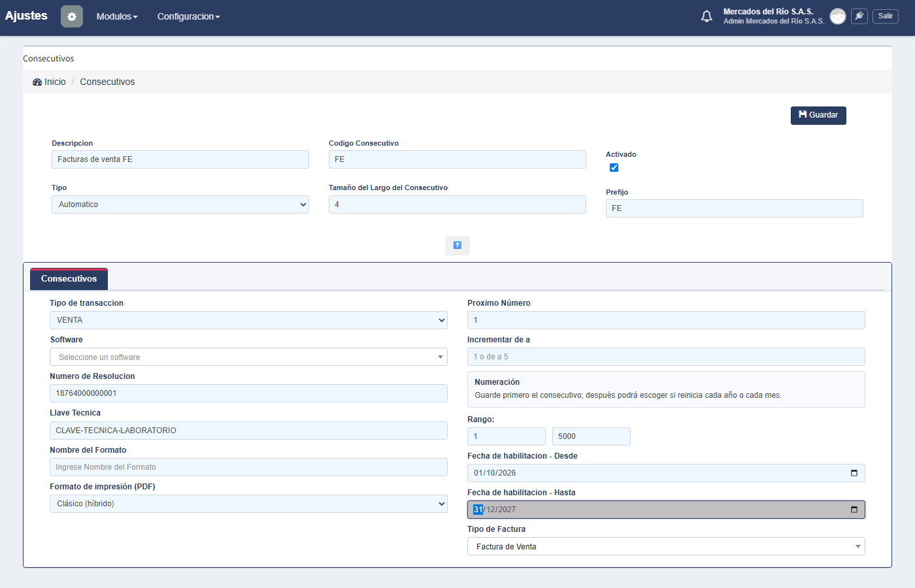
Task: Click the Consecutivos breadcrumb link
Action: pyautogui.click(x=107, y=82)
